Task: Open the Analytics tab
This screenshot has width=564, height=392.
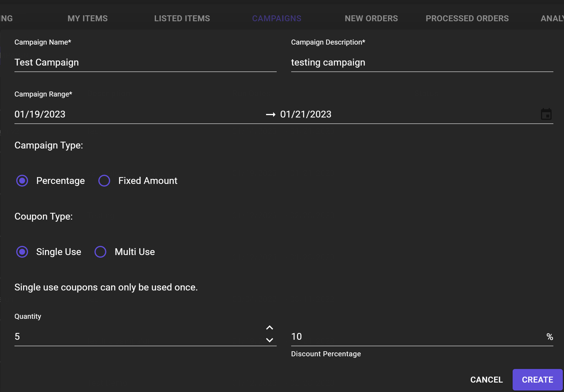Action: point(552,18)
